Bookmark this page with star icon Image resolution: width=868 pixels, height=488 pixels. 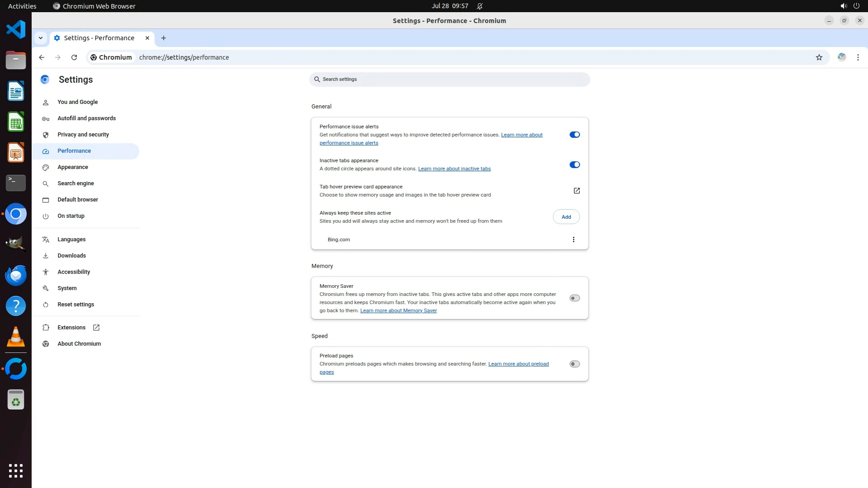coord(819,57)
